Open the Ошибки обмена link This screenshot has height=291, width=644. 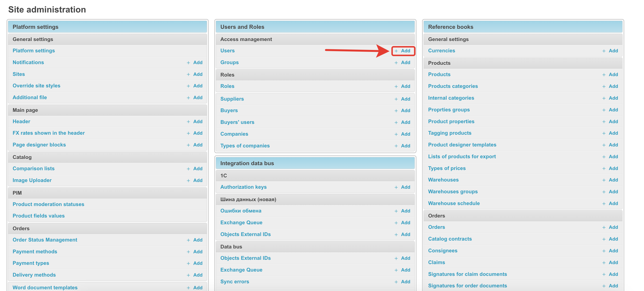click(x=241, y=211)
